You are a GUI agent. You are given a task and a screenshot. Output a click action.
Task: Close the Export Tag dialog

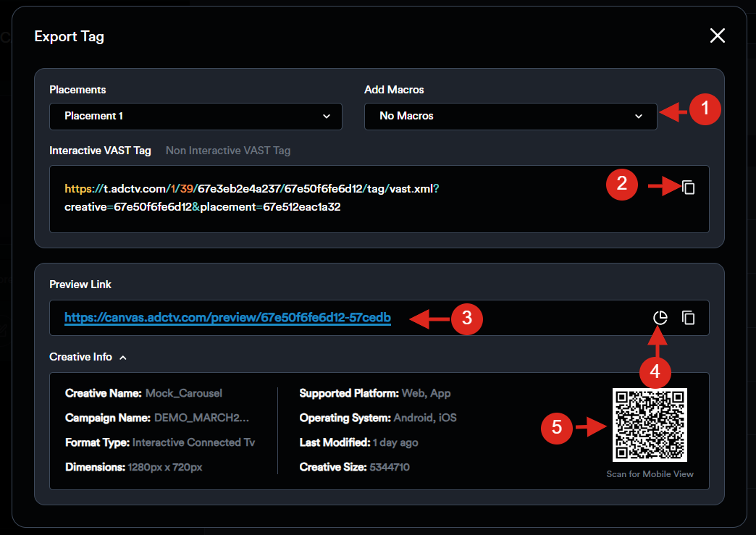717,36
